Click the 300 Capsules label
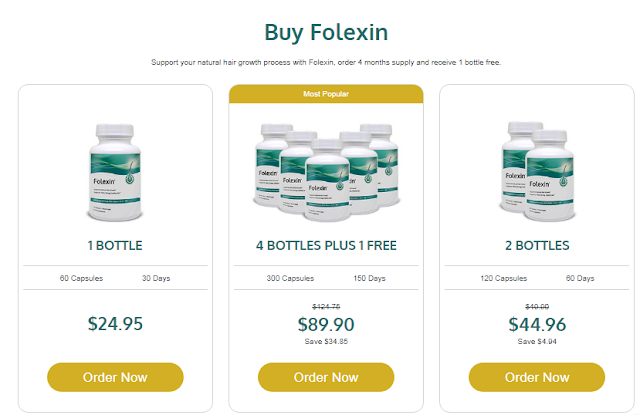 click(288, 277)
